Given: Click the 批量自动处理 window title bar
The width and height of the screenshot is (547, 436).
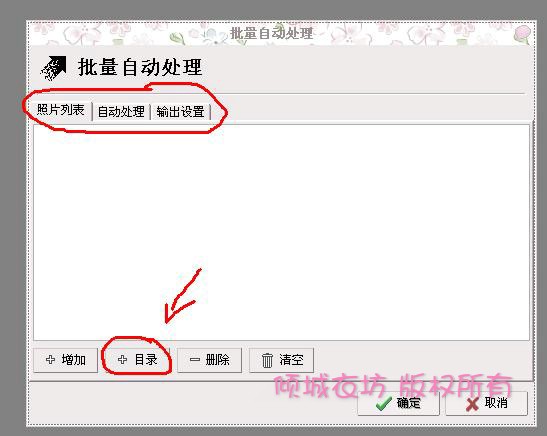Looking at the screenshot, I should point(281,33).
